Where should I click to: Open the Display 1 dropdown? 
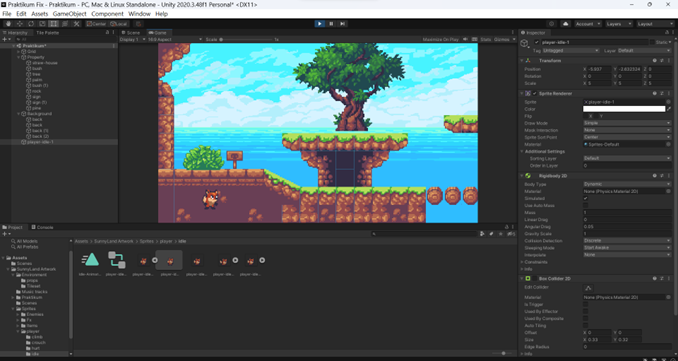(132, 39)
